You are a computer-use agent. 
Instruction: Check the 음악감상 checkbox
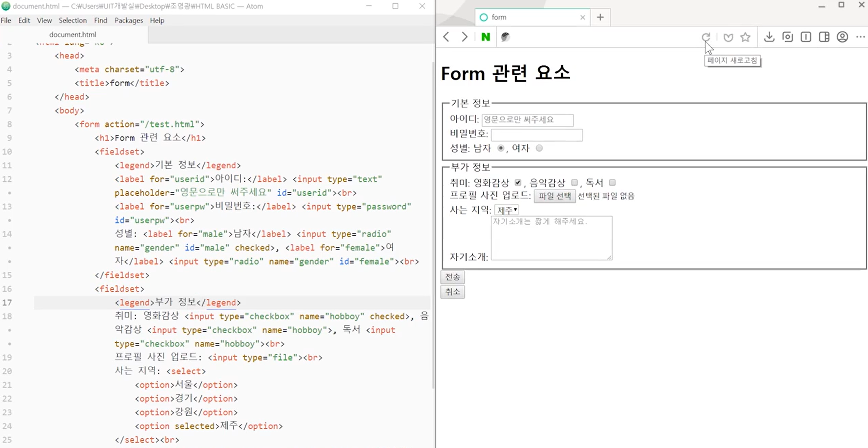point(574,183)
